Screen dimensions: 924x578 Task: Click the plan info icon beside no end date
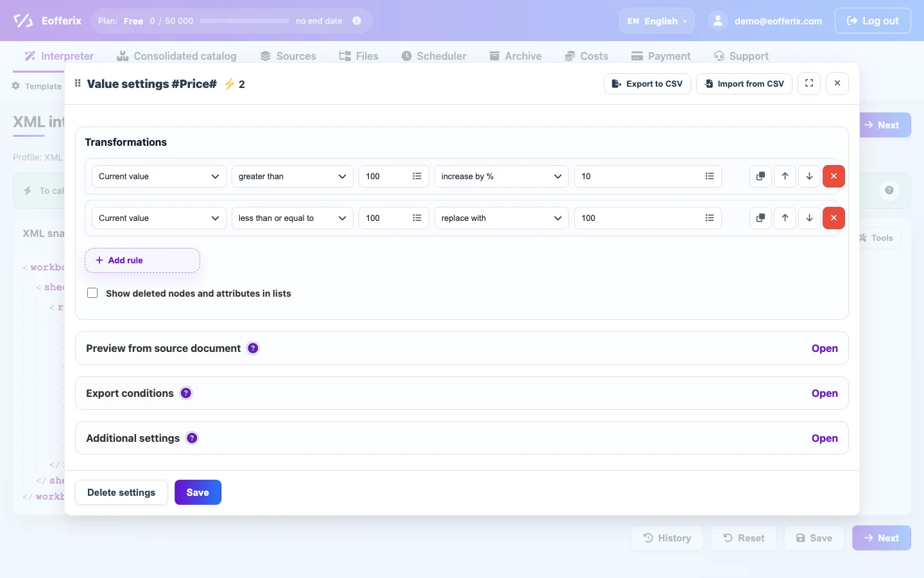(x=357, y=21)
